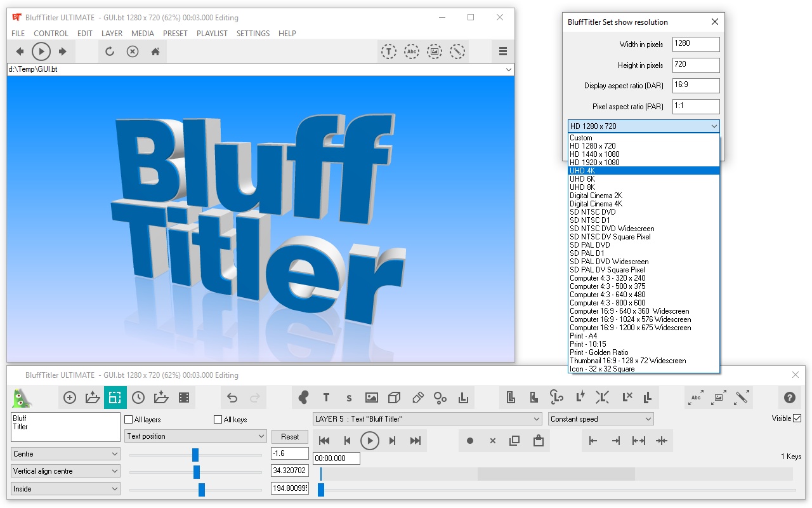The width and height of the screenshot is (812, 508).
Task: Click the eraser-shaped sketch layer icon
Action: (x=417, y=398)
